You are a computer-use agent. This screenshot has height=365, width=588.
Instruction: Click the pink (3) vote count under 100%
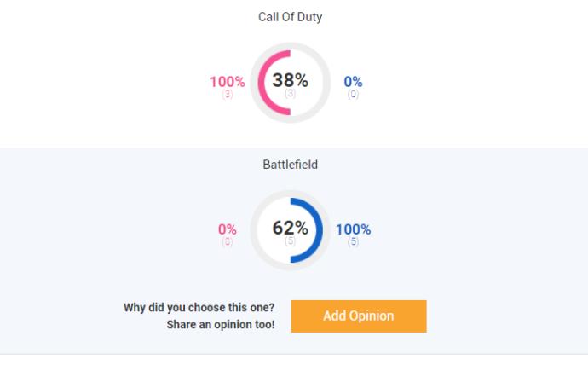click(228, 94)
